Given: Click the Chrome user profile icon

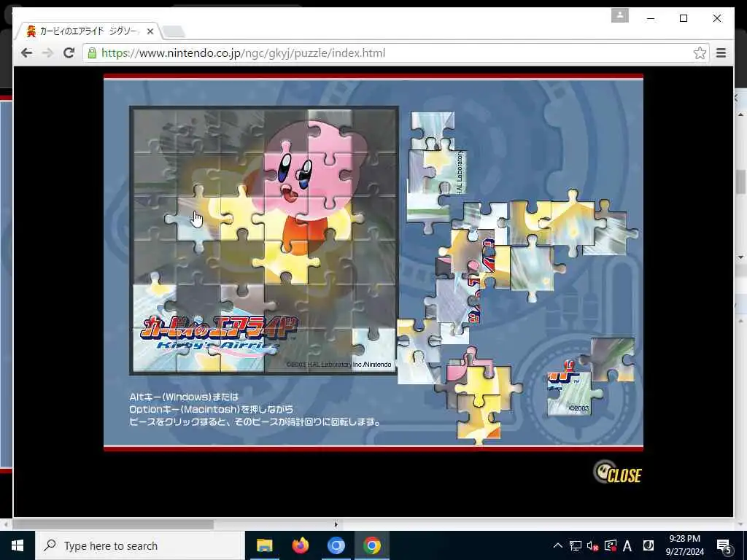Looking at the screenshot, I should click(620, 15).
